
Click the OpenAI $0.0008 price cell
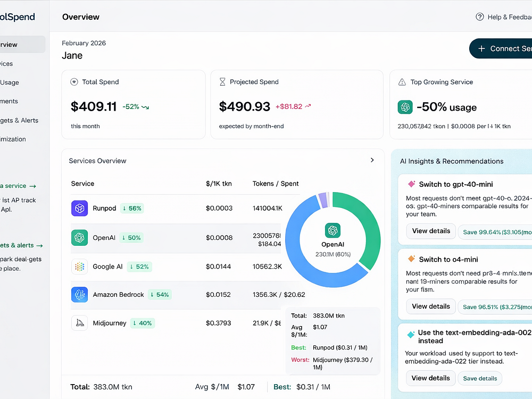(219, 237)
